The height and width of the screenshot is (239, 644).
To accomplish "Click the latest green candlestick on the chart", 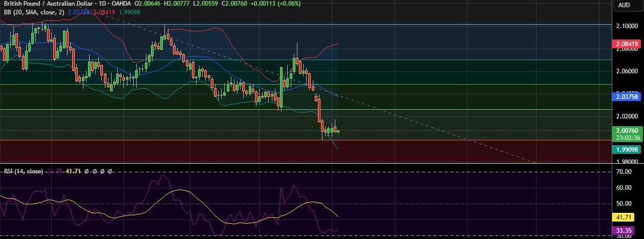I will pyautogui.click(x=338, y=131).
